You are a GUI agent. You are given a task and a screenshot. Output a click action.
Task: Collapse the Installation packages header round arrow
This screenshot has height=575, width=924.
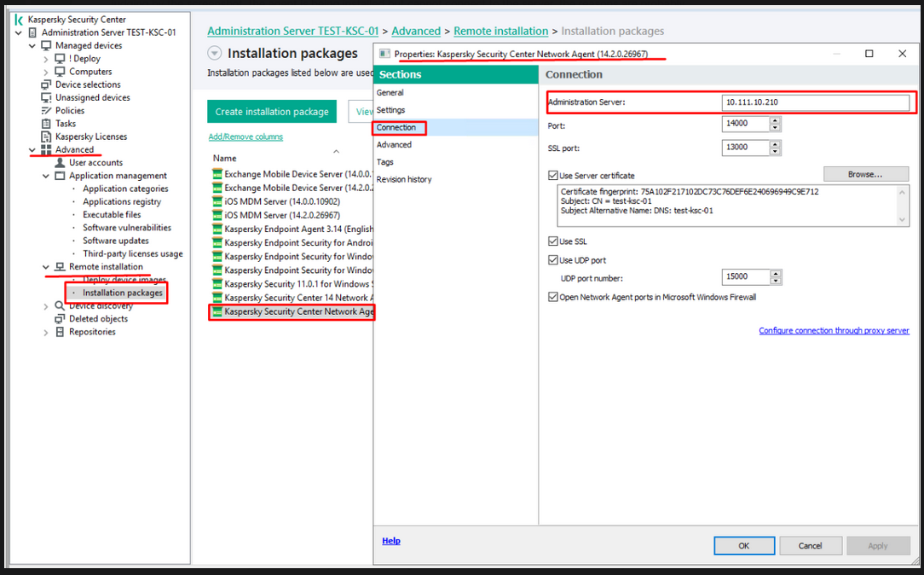click(x=215, y=53)
